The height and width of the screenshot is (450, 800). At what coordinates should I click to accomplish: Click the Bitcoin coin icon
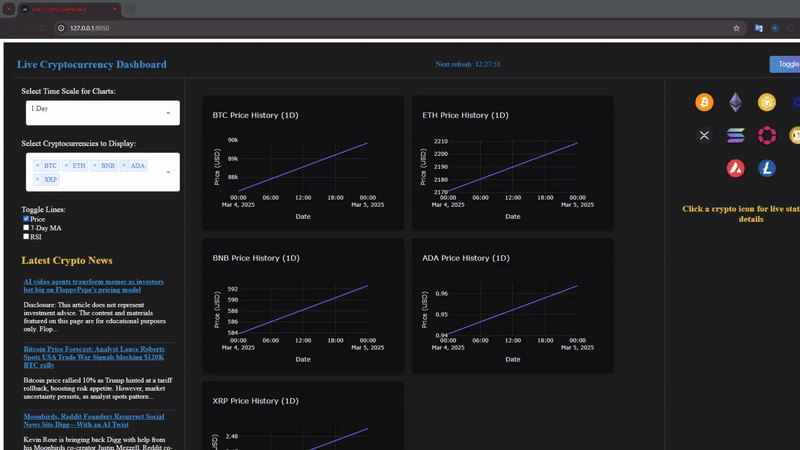(x=704, y=102)
